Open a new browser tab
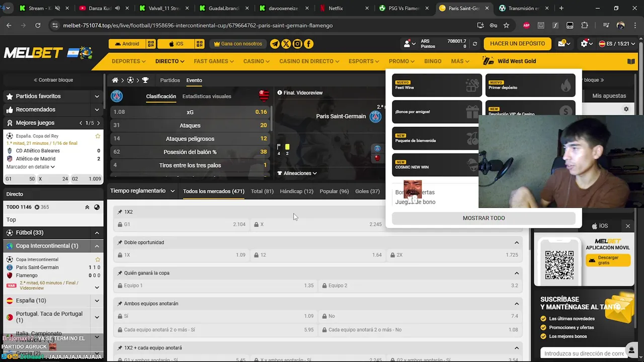Image resolution: width=644 pixels, height=362 pixels. click(561, 8)
